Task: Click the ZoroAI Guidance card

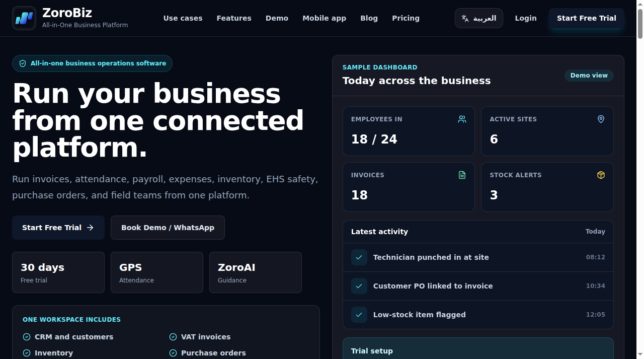Action: pyautogui.click(x=256, y=272)
